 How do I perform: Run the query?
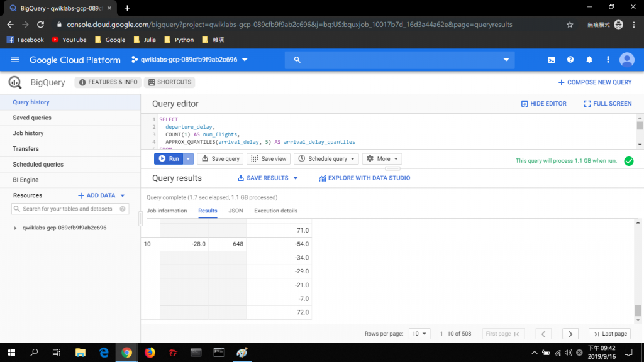point(169,159)
